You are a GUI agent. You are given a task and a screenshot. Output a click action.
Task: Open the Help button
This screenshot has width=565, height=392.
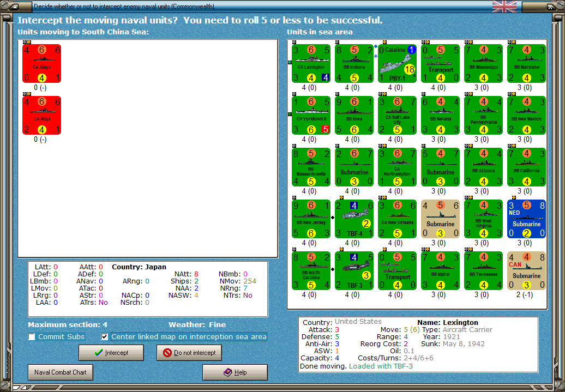[x=235, y=372]
